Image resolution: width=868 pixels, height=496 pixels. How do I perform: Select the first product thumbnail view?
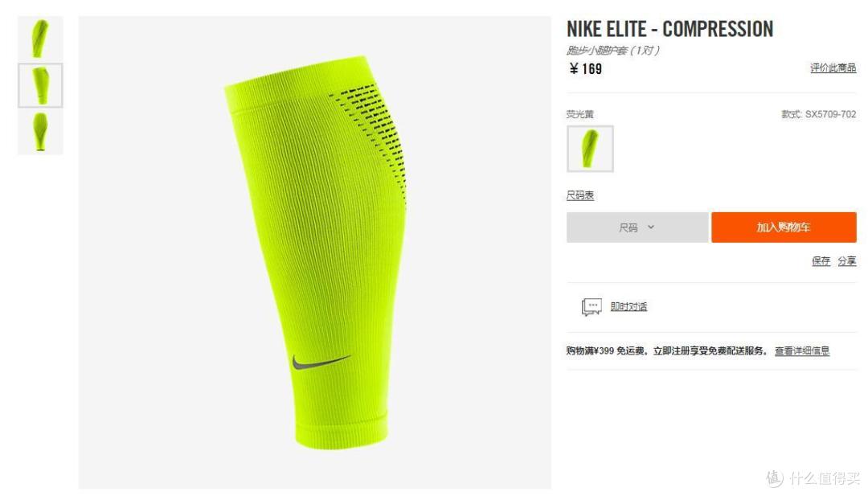point(40,39)
